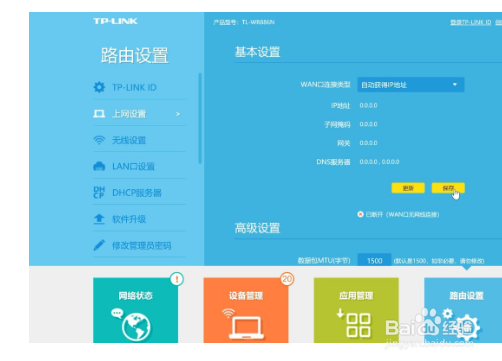This screenshot has height=361, width=502.
Task: Click the yellow 更新 button
Action: click(408, 188)
